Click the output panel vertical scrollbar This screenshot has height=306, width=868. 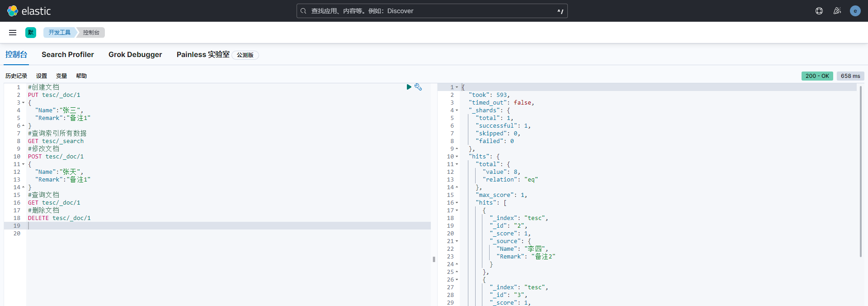[860, 172]
